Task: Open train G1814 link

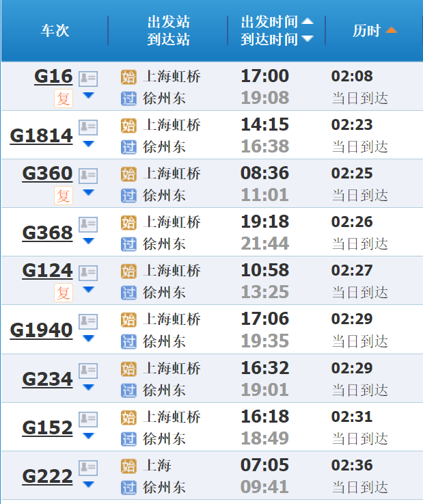Action: pos(41,136)
